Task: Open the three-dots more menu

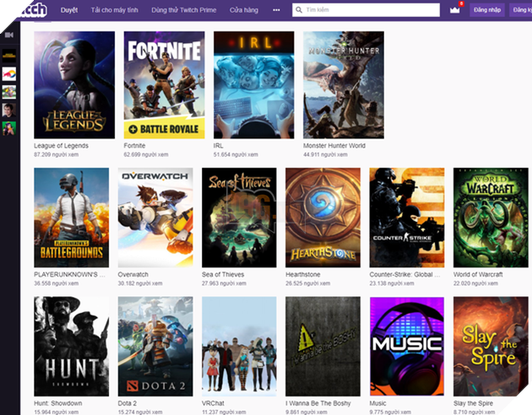Action: pyautogui.click(x=276, y=10)
